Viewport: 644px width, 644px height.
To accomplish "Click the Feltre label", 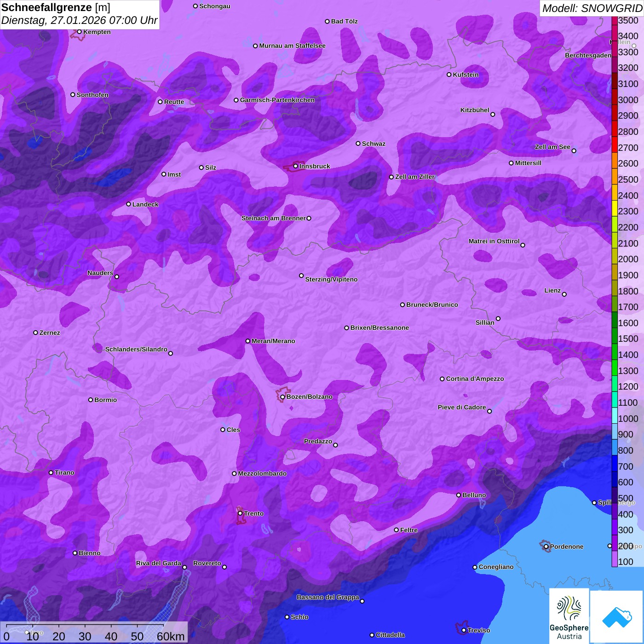I will click(x=408, y=530).
